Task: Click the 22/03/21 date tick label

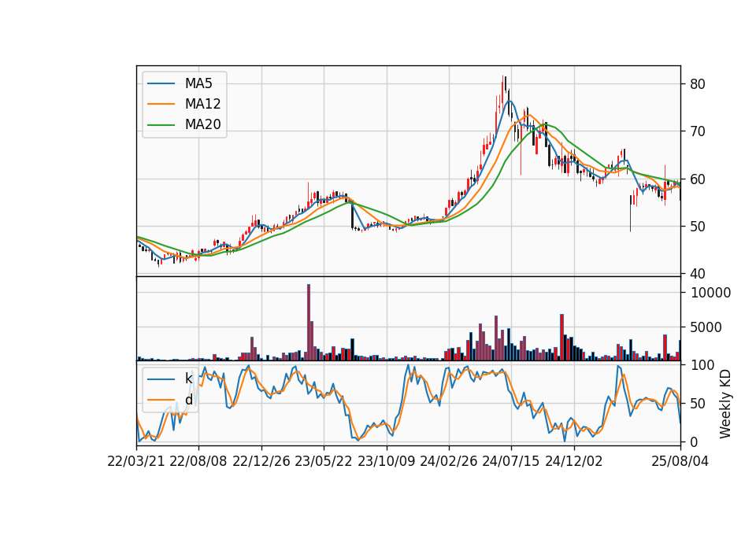Action: click(x=136, y=462)
